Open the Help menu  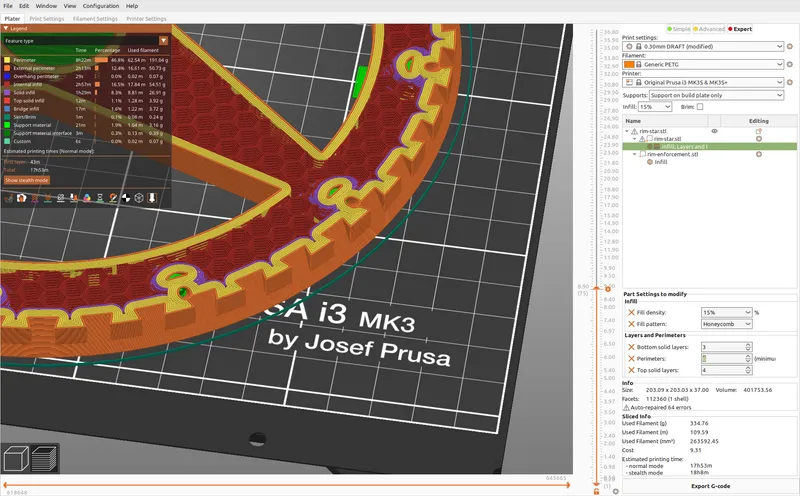(x=132, y=6)
